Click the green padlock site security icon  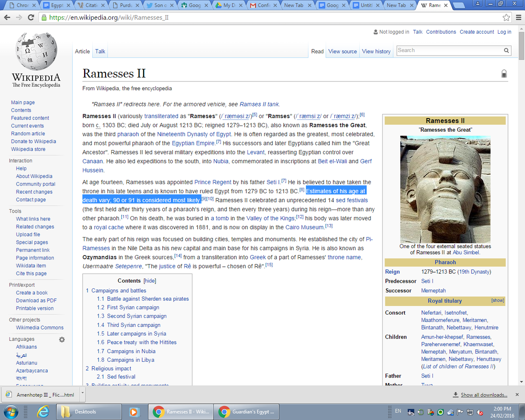click(44, 18)
